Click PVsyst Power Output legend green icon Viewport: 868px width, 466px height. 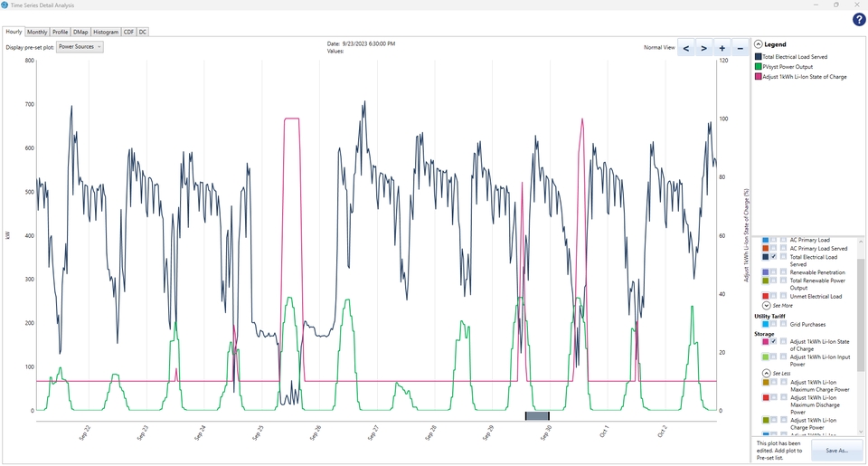tap(759, 66)
